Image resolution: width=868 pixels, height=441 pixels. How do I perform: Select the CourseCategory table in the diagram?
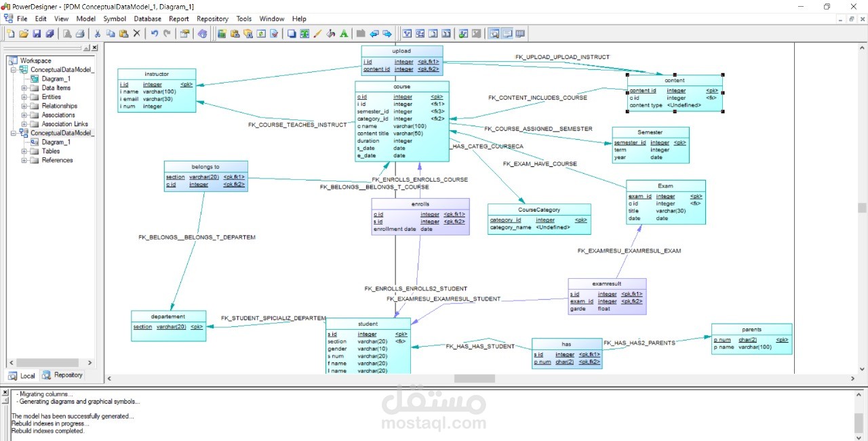pyautogui.click(x=539, y=219)
